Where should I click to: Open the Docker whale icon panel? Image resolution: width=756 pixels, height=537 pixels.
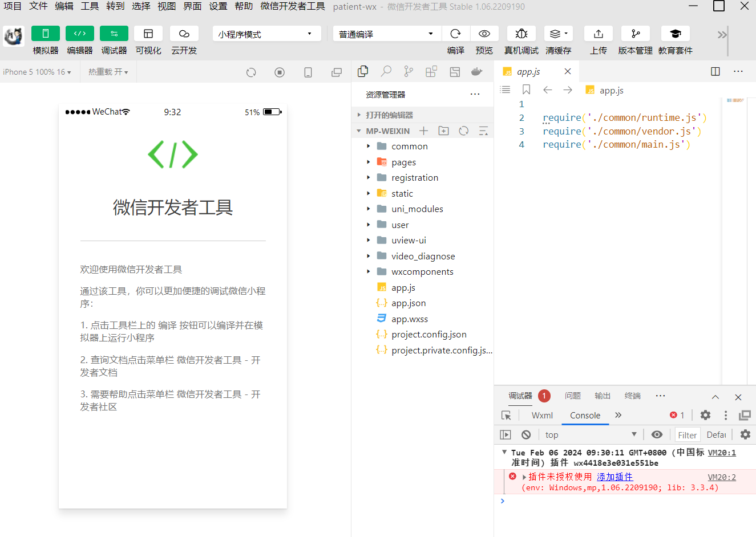(x=477, y=71)
